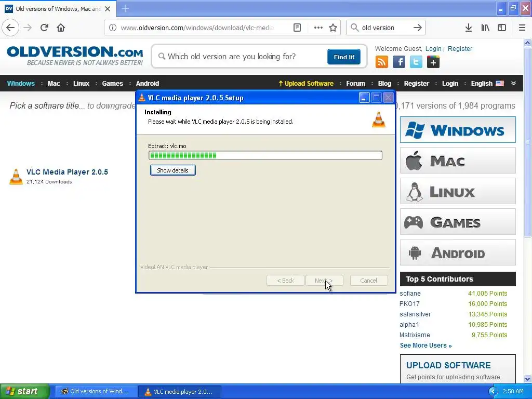
Task: Open the large Games category banner
Action: (458, 222)
